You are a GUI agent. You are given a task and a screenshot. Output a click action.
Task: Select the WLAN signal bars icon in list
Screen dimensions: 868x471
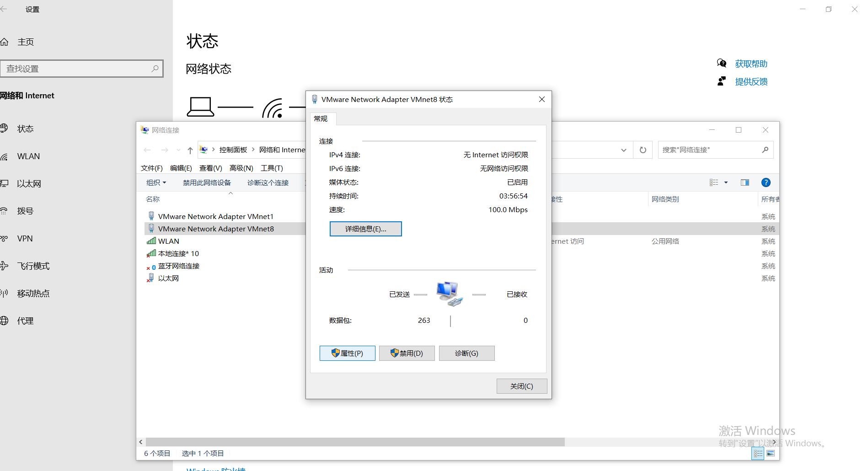(151, 241)
